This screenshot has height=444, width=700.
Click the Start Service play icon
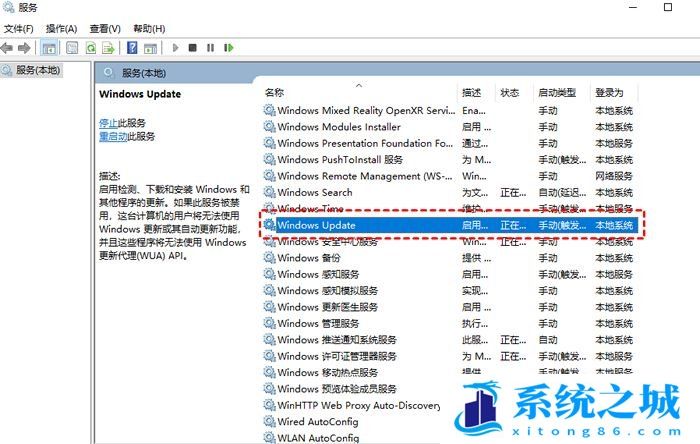pyautogui.click(x=175, y=48)
